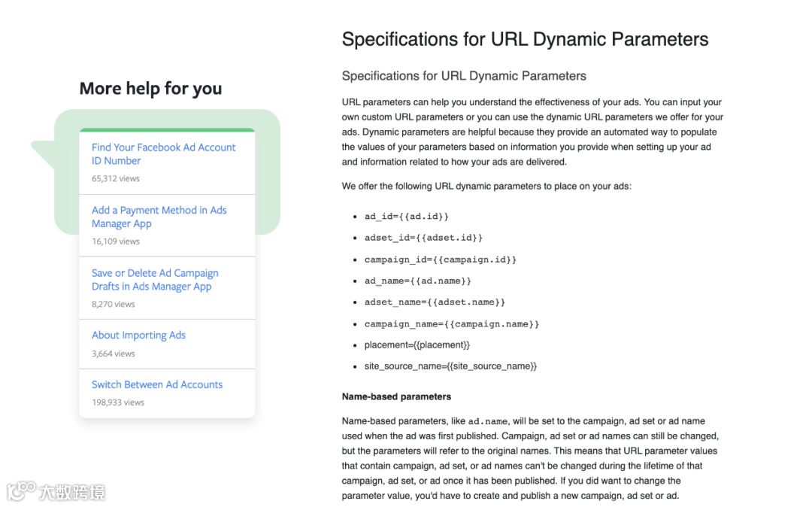Click the adset_id={{adset.id}} parameter line

point(423,238)
